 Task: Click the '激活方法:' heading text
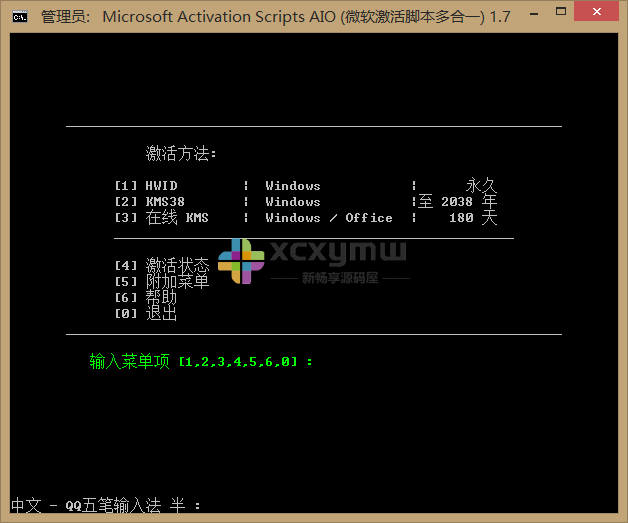[x=181, y=153]
